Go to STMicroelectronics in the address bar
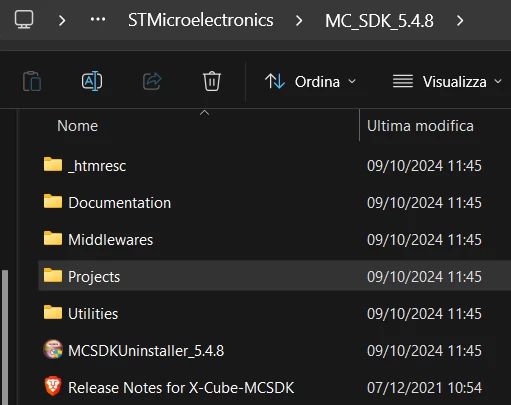 (x=201, y=20)
